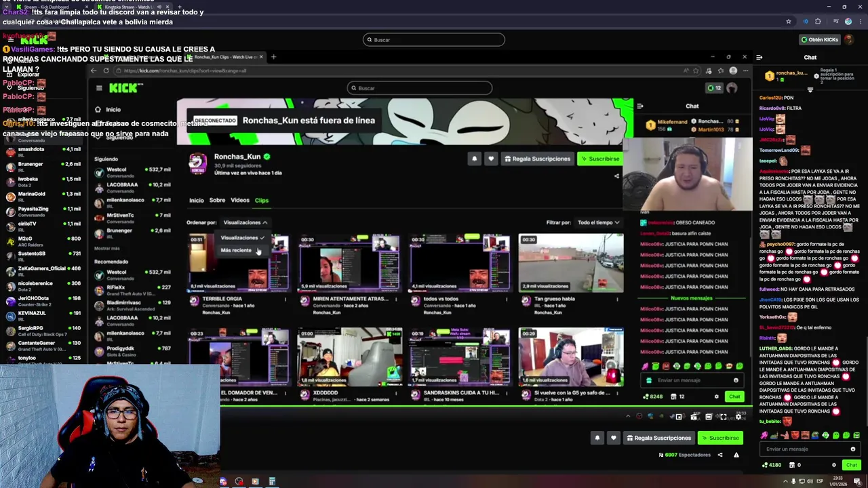Screen dimensions: 868x488
Task: Click the inner Kick hamburger menu icon
Action: click(99, 88)
